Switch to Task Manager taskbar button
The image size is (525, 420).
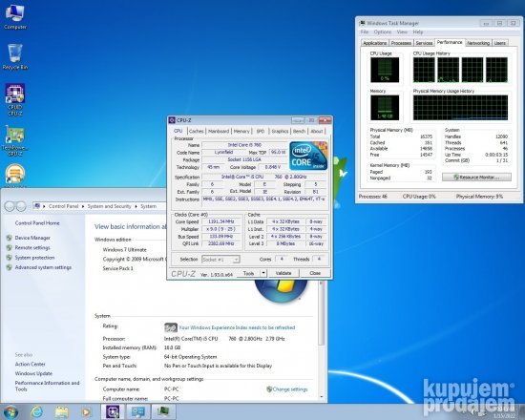[x=163, y=411]
